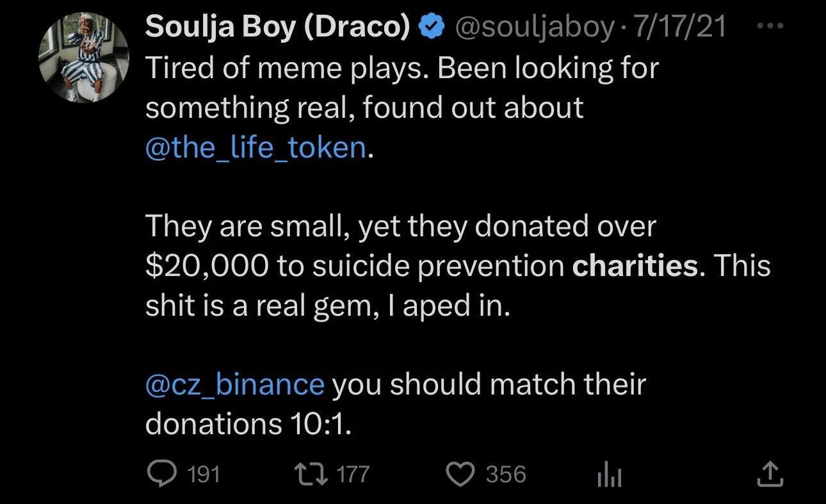Image resolution: width=826 pixels, height=504 pixels.
Task: Click the 177 retweets count
Action: coord(353,475)
